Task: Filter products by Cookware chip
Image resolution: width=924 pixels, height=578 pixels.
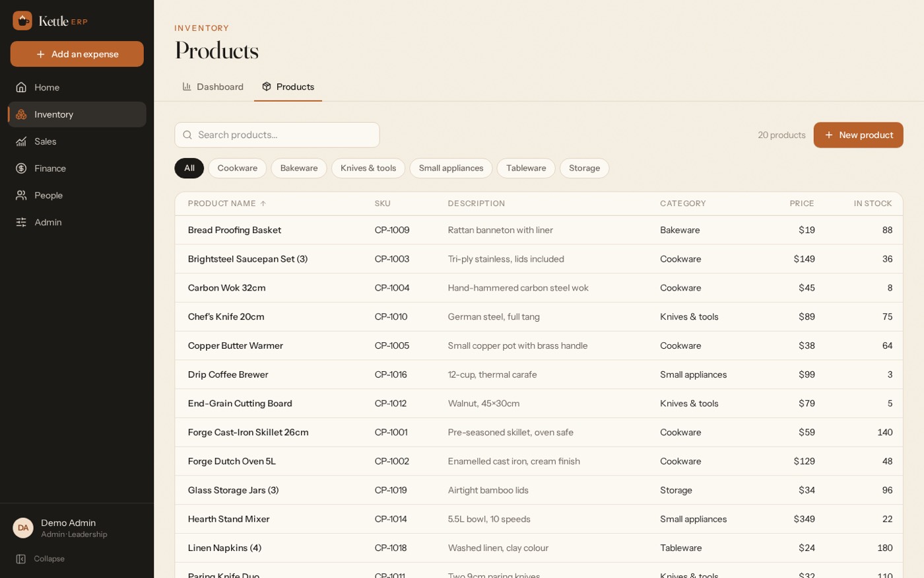Action: [x=238, y=168]
